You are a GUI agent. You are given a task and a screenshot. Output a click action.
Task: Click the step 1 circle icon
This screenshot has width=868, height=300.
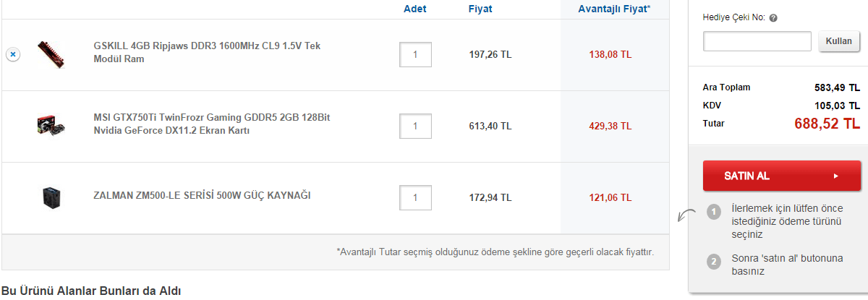[714, 212]
